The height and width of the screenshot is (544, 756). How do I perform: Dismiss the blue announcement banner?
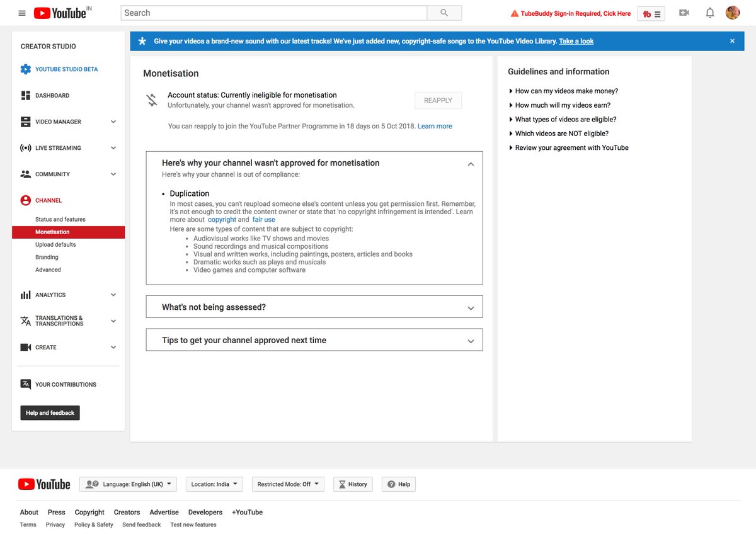point(732,41)
